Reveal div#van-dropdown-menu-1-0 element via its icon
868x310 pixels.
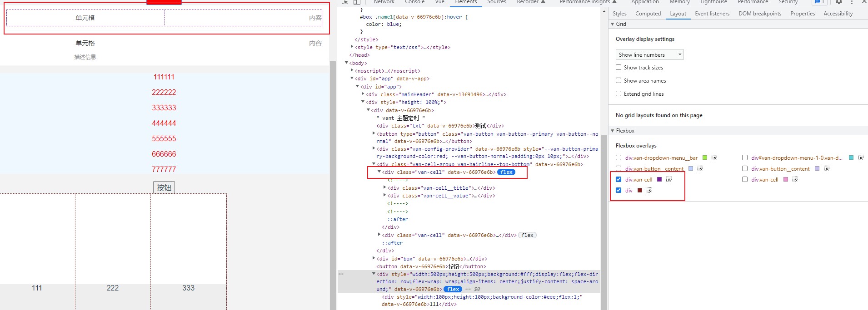tap(860, 158)
